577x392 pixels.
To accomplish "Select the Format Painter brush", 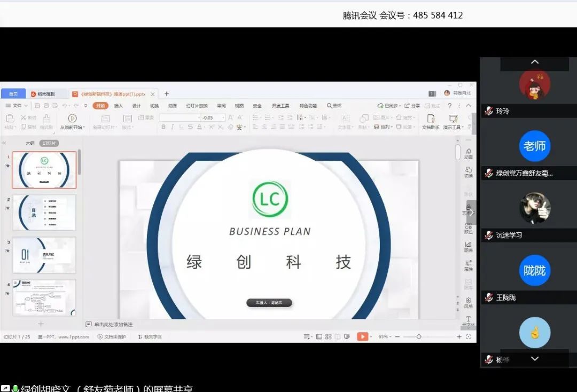I will pyautogui.click(x=46, y=119).
